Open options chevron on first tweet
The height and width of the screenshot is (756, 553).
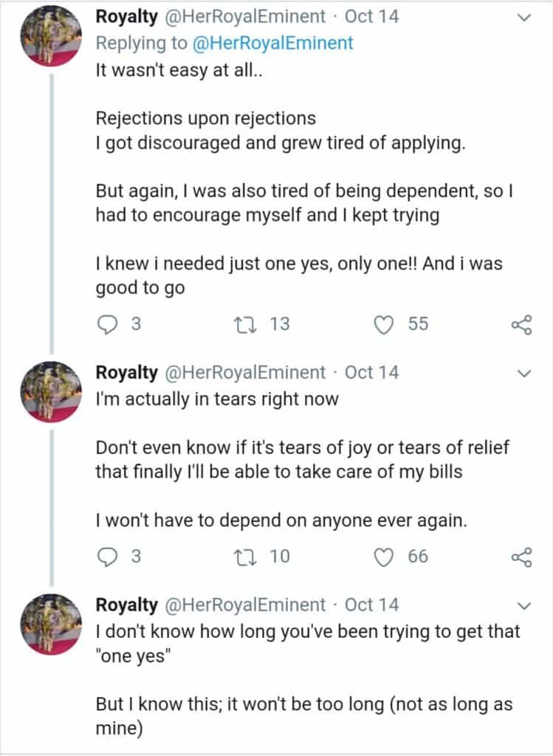point(525,18)
